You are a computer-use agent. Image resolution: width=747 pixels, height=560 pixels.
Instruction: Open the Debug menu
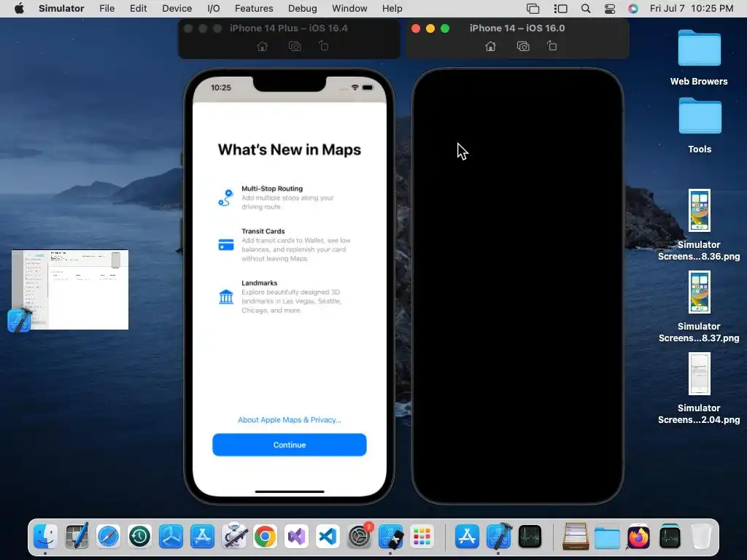point(303,9)
